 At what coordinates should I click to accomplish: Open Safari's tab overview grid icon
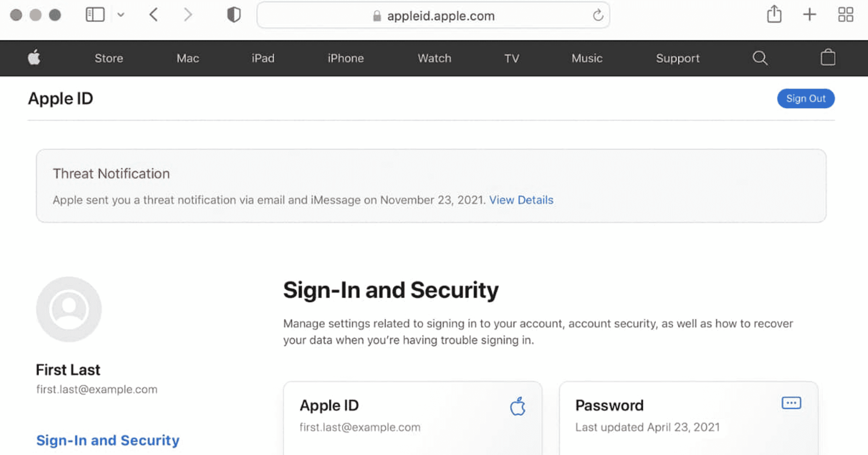(846, 15)
